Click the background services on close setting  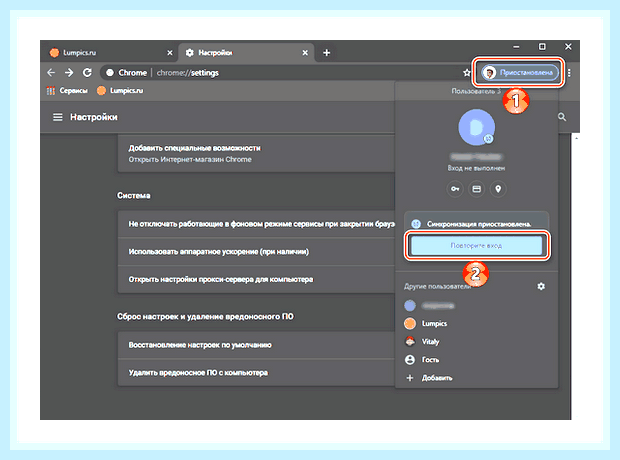(x=256, y=224)
